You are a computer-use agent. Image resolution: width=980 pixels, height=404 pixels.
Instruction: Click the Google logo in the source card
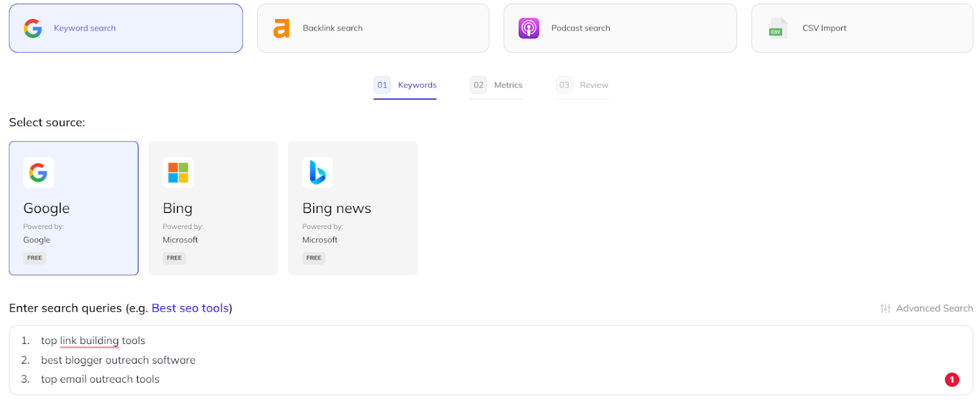[39, 173]
